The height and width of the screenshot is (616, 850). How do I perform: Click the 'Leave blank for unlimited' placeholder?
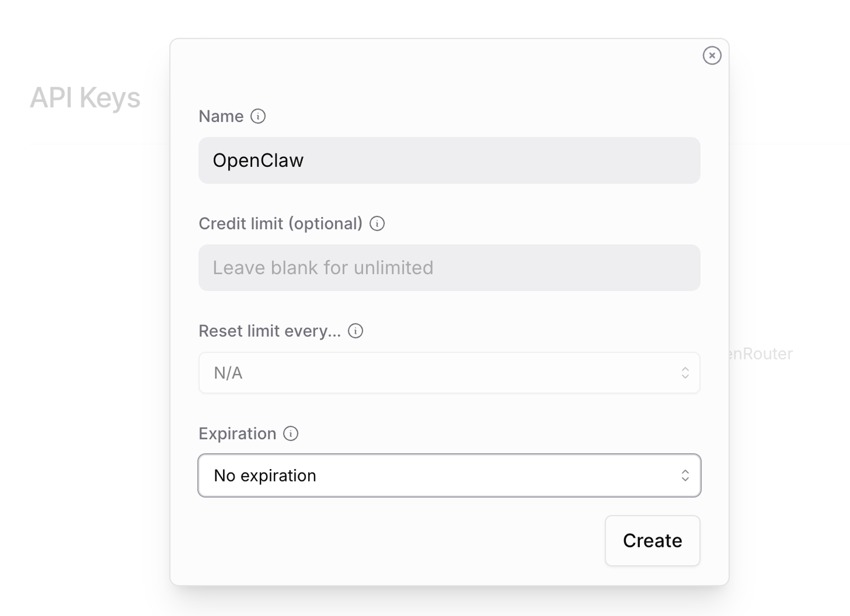click(x=323, y=268)
